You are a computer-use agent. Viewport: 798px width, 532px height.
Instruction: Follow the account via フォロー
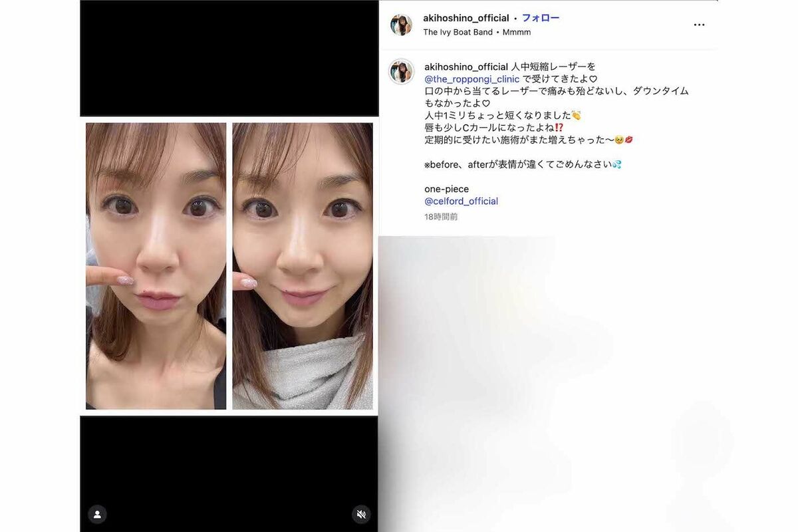[540, 18]
